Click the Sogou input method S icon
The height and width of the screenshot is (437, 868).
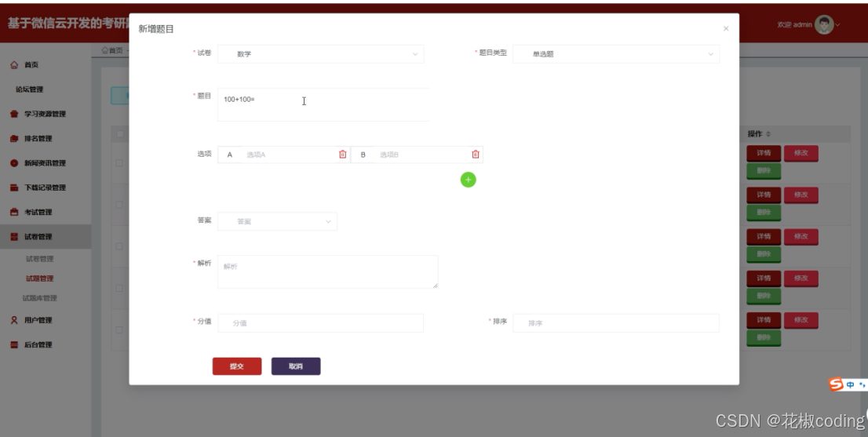click(836, 384)
